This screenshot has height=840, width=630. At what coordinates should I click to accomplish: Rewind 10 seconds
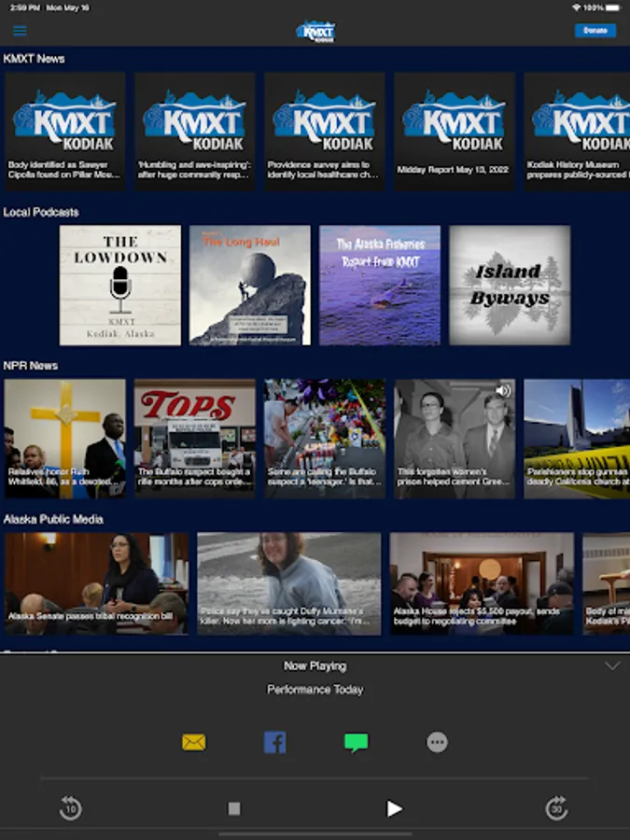[x=71, y=808]
